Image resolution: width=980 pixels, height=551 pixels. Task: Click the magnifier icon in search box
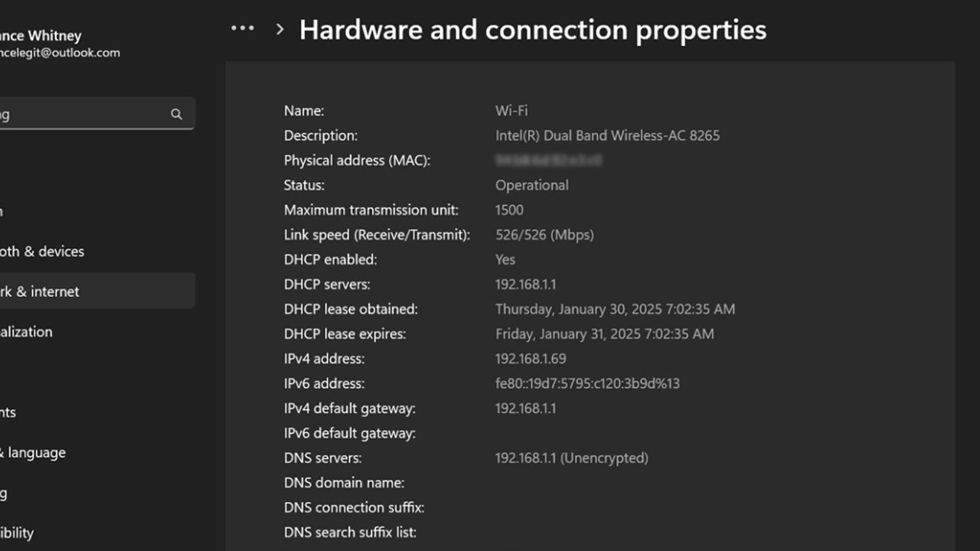click(176, 114)
